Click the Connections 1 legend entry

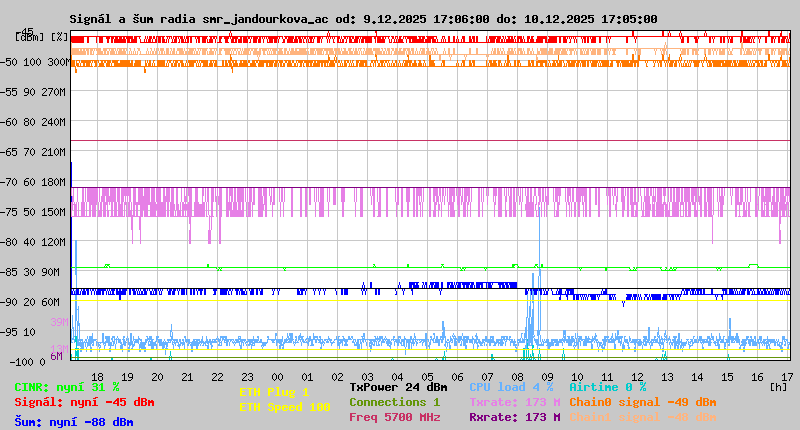[394, 402]
